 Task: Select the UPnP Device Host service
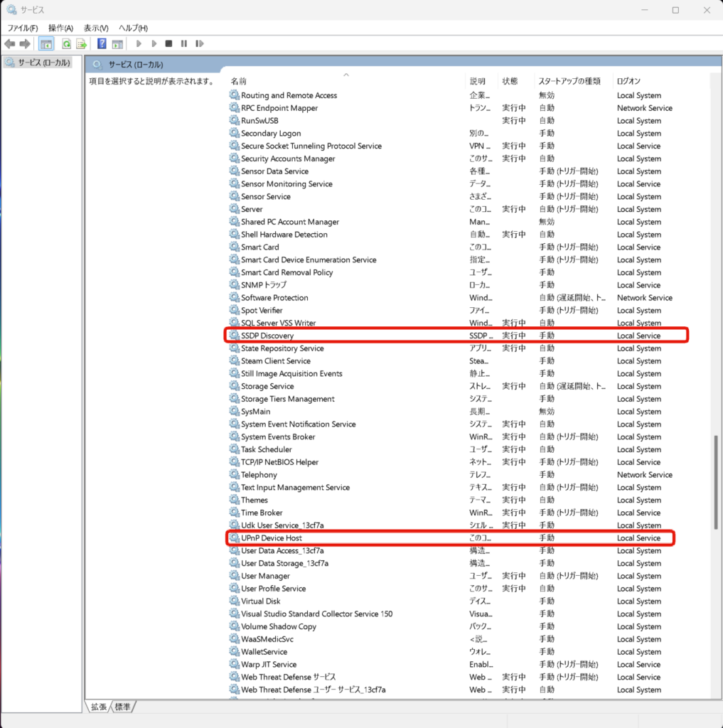click(272, 538)
